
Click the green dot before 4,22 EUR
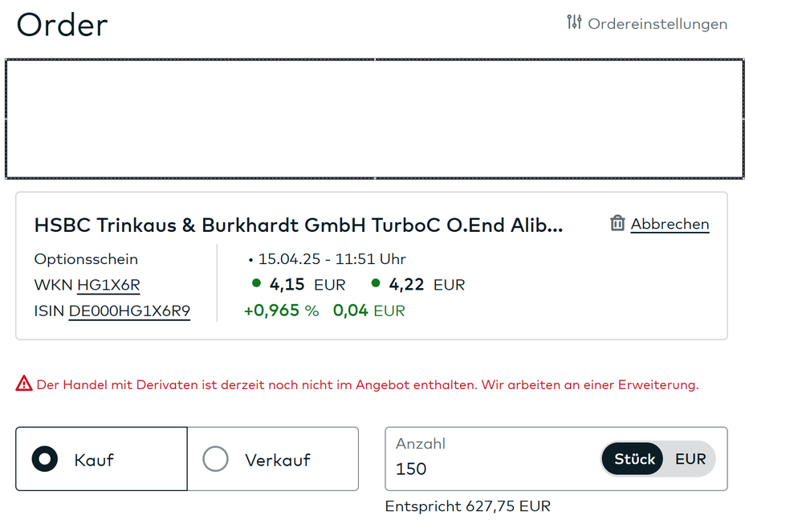click(x=377, y=283)
